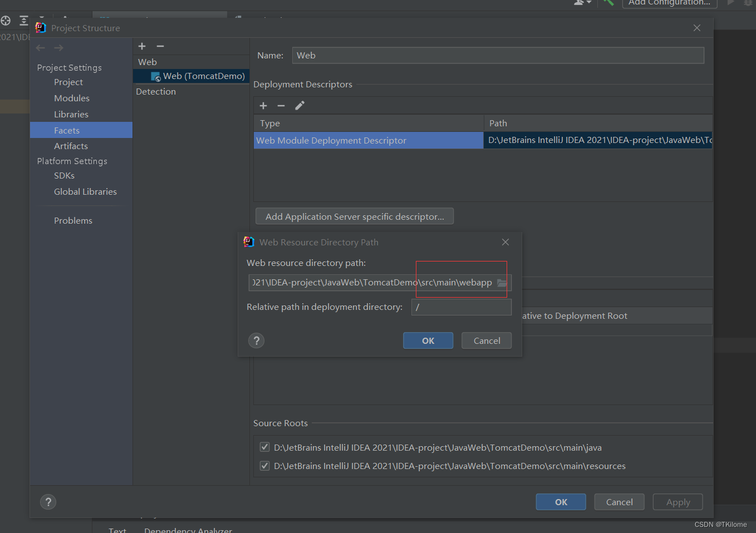Screen dimensions: 756x533
Task: Open the Libraries settings page
Action: point(71,115)
